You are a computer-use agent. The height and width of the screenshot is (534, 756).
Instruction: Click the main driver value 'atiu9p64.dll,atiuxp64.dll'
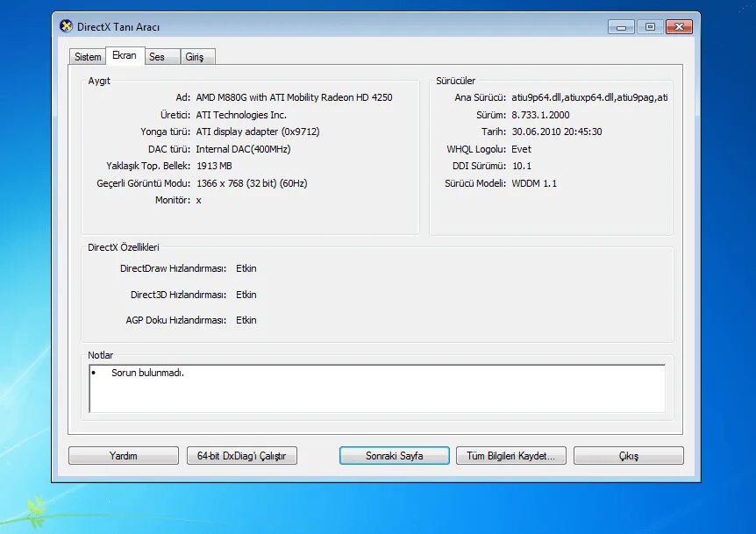click(589, 97)
